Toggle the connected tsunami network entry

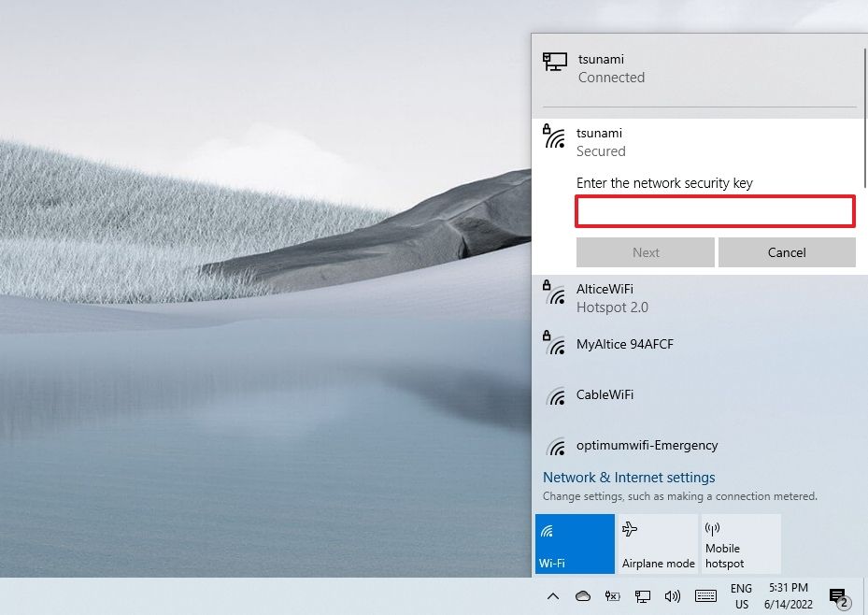point(696,68)
